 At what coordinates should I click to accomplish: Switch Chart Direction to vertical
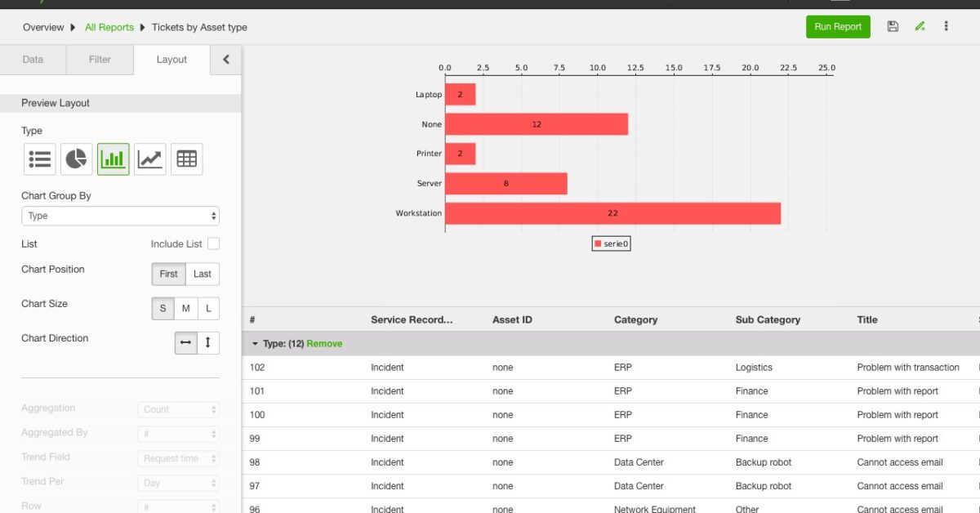(x=208, y=342)
